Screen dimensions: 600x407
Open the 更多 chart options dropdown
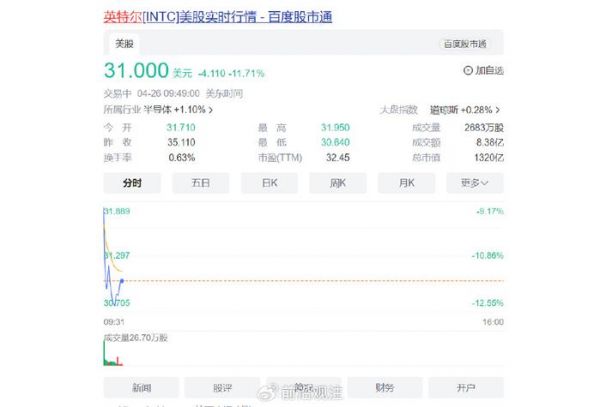(x=474, y=183)
